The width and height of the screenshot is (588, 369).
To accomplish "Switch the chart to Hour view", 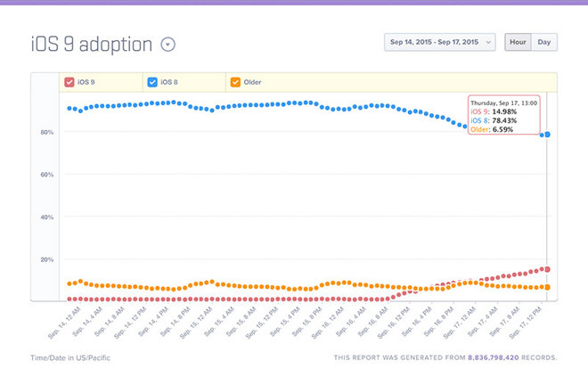I will point(518,42).
